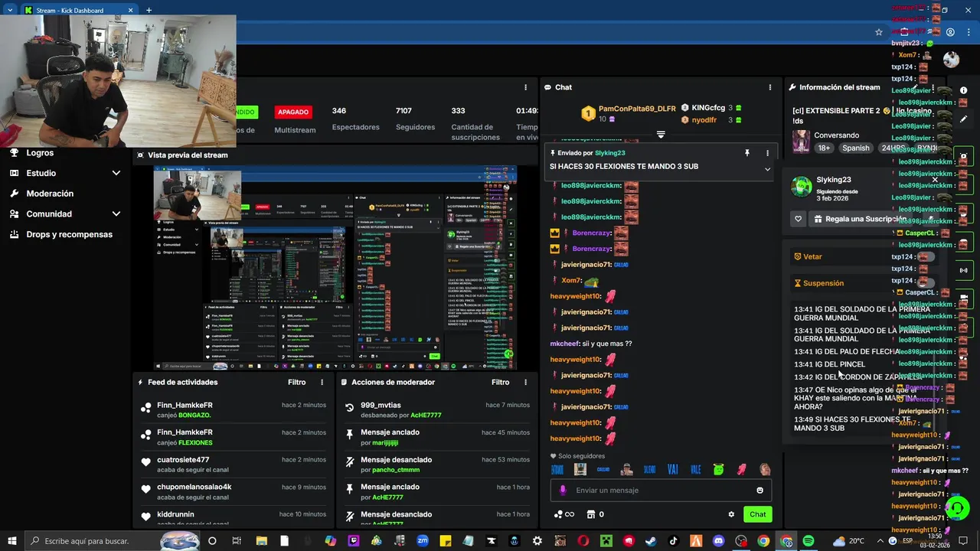Viewport: 980px width, 551px height.
Task: Open pinned message options menu
Action: point(767,153)
